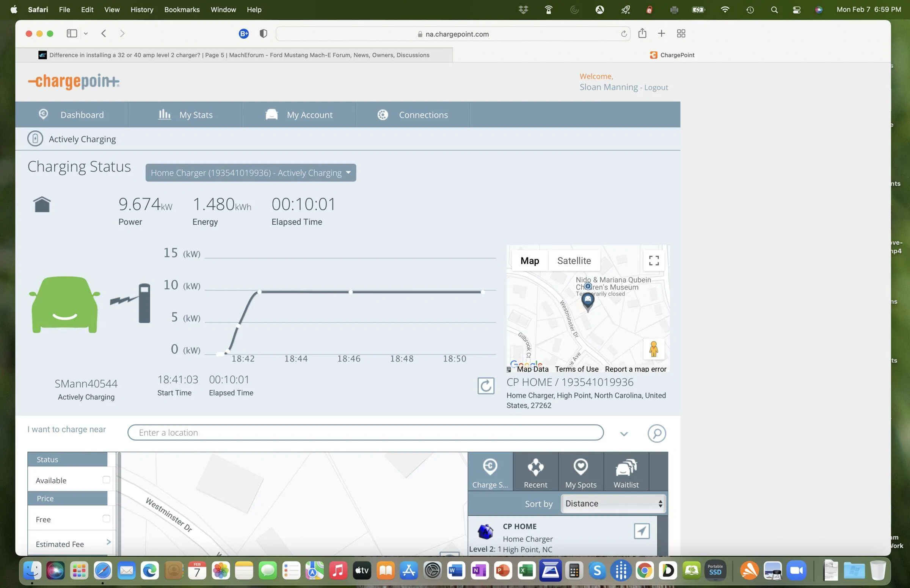This screenshot has height=588, width=910.
Task: Open the sidebar tab group dropdown chevron
Action: pyautogui.click(x=86, y=34)
